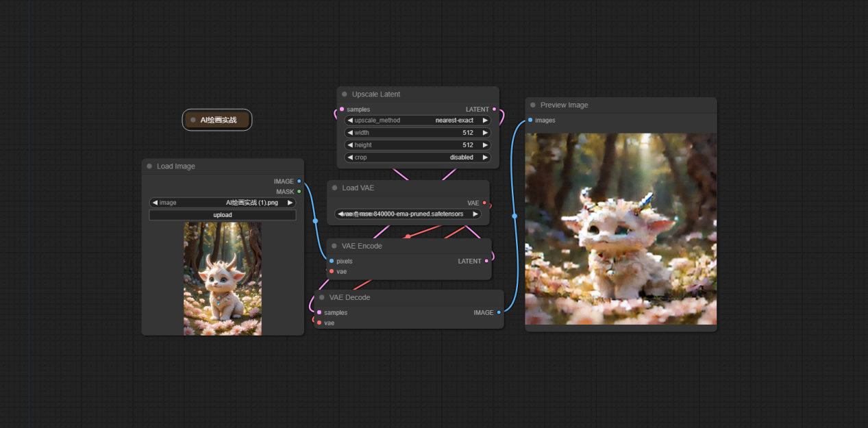Click the IMAGE output socket on VAE Decode
This screenshot has height=428, width=868.
499,312
